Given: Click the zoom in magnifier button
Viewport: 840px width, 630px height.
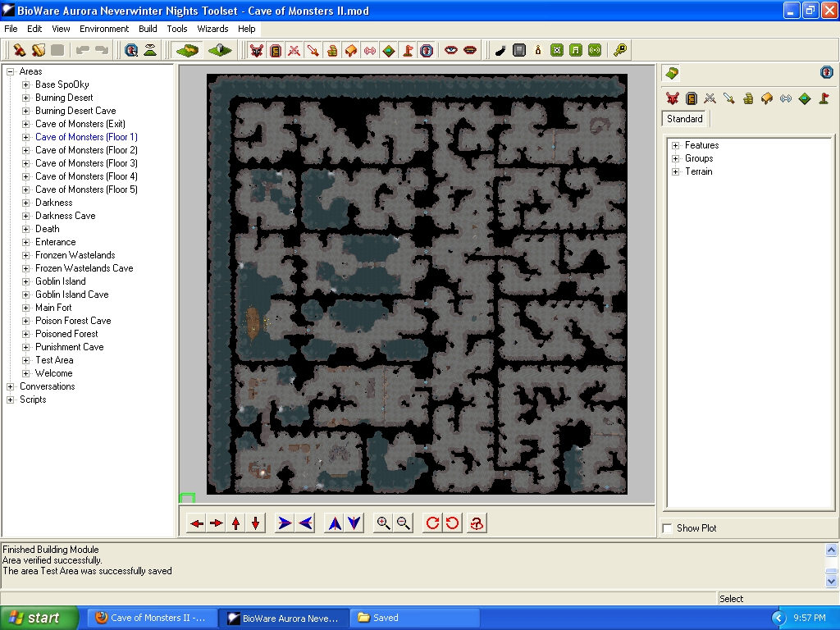Looking at the screenshot, I should 383,523.
